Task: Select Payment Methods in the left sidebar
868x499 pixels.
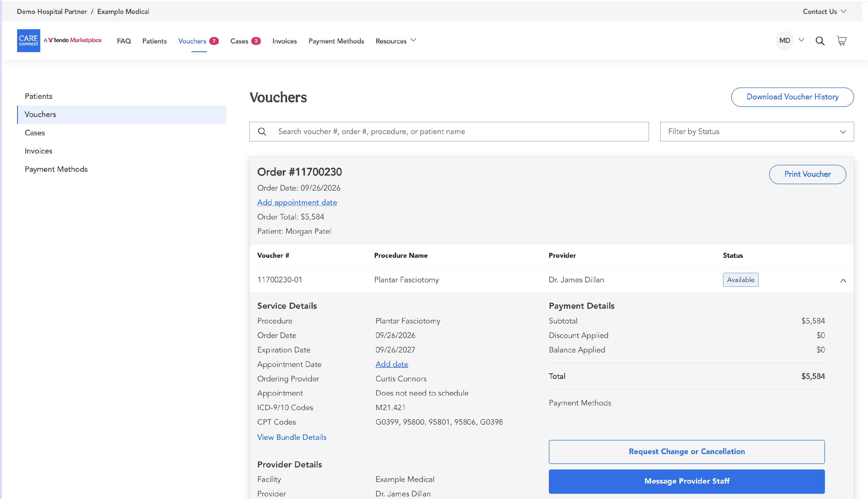Action: point(122,169)
